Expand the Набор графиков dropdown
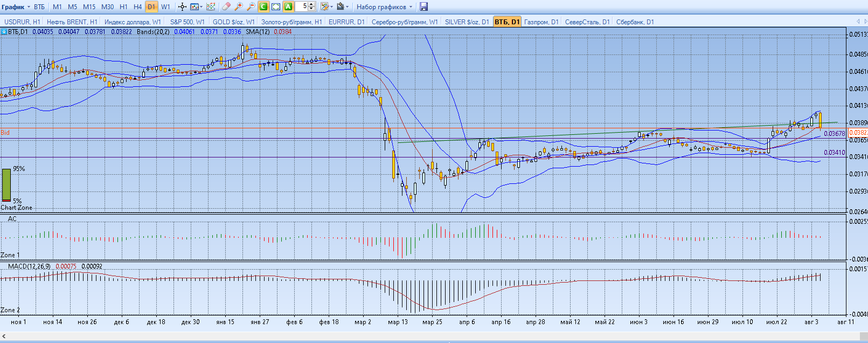Image resolution: width=868 pixels, height=343 pixels. (384, 7)
